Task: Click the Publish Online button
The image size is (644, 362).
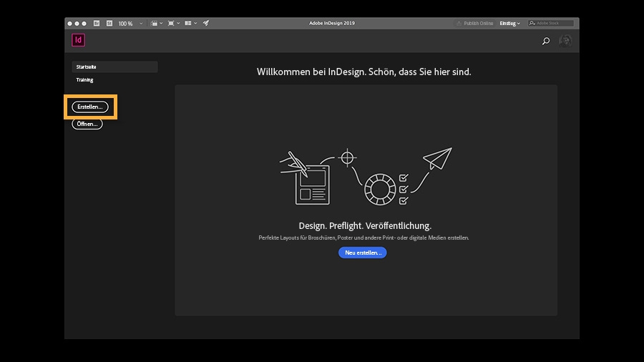Action: pyautogui.click(x=474, y=24)
